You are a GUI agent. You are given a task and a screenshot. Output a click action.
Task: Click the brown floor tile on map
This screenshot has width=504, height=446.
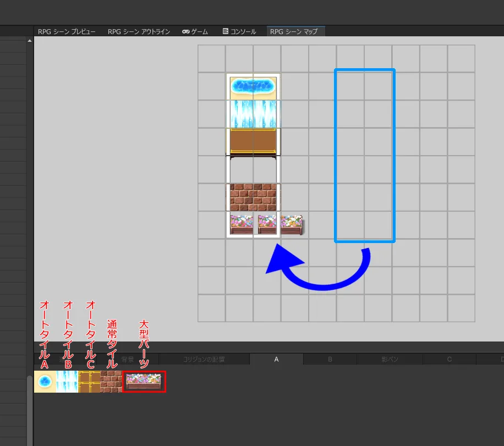tap(253, 142)
